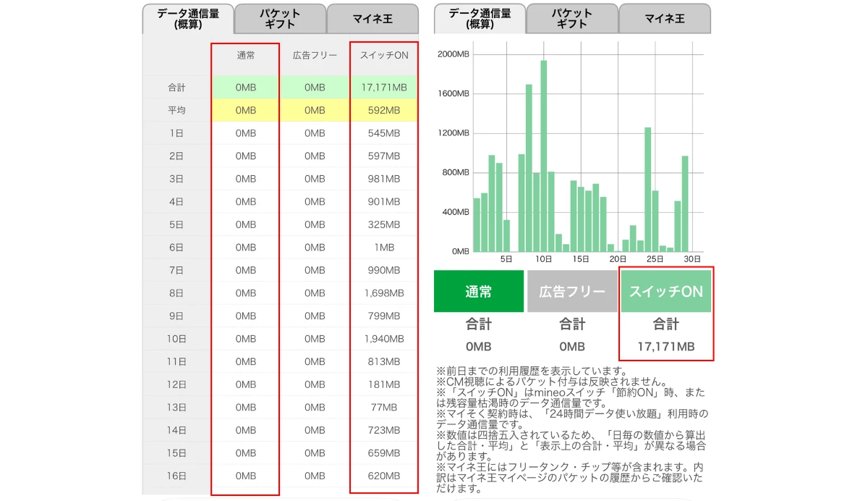
Task: Switch to マイネ王 tab above the bar chart
Action: 665,19
